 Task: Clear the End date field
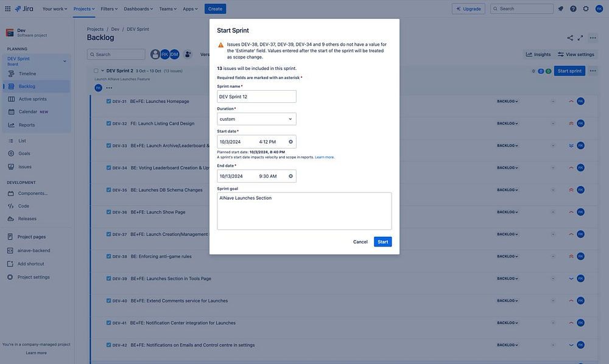coord(290,176)
